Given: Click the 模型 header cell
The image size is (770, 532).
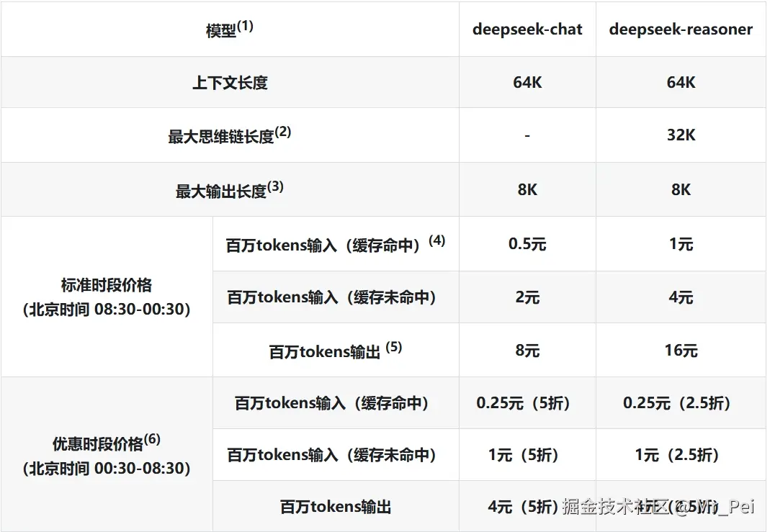Looking at the screenshot, I should 227,29.
